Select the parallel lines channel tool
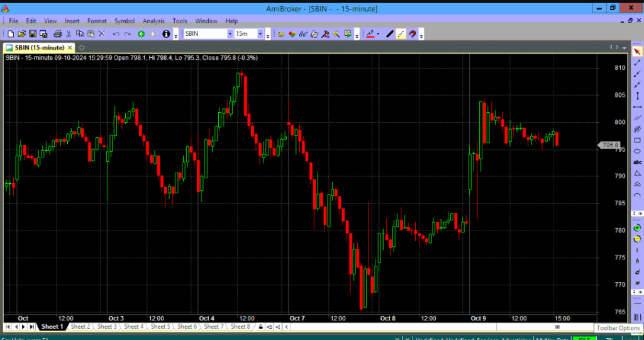 click(637, 118)
